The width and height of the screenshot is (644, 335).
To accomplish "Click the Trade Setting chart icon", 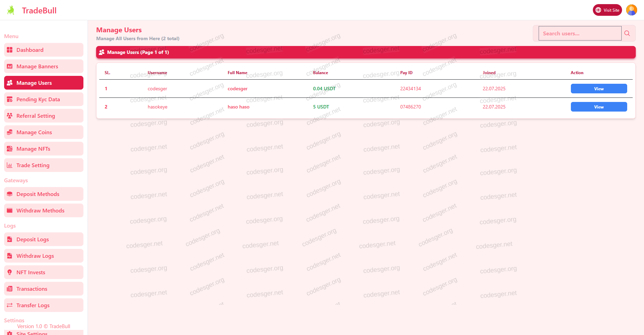I will (10, 165).
